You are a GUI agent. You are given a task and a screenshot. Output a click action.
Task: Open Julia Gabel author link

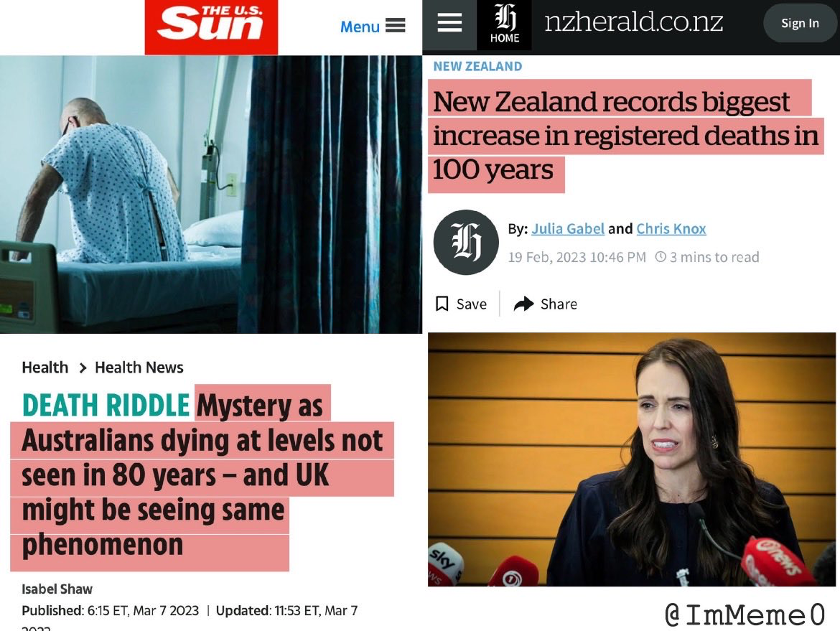(x=568, y=229)
